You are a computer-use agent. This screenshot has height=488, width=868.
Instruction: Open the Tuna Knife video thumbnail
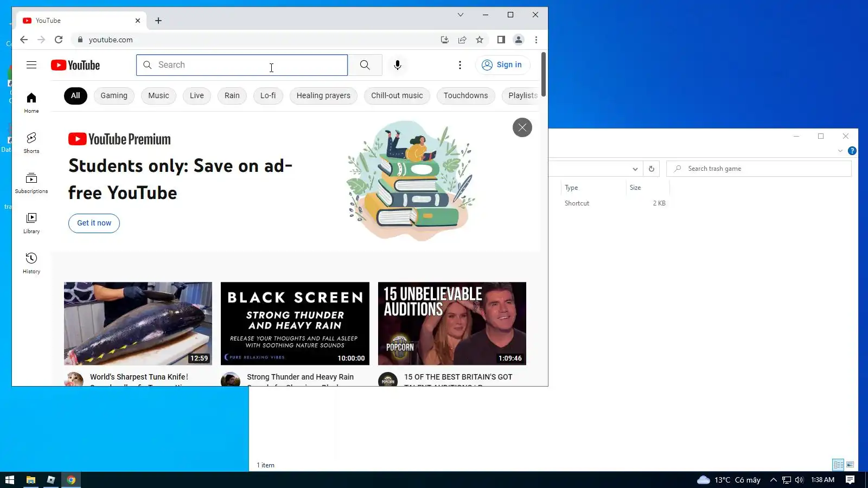[x=138, y=323]
